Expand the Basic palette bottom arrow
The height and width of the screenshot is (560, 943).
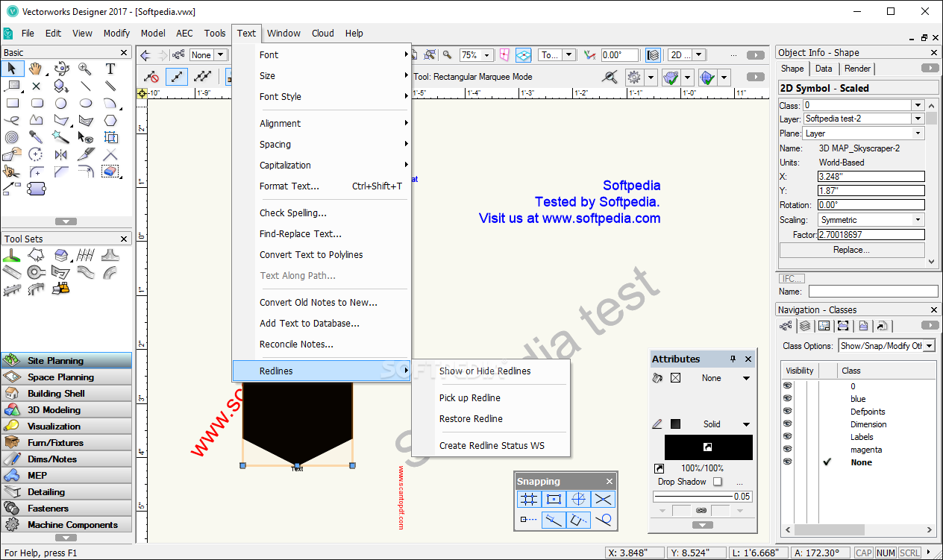pyautogui.click(x=66, y=221)
